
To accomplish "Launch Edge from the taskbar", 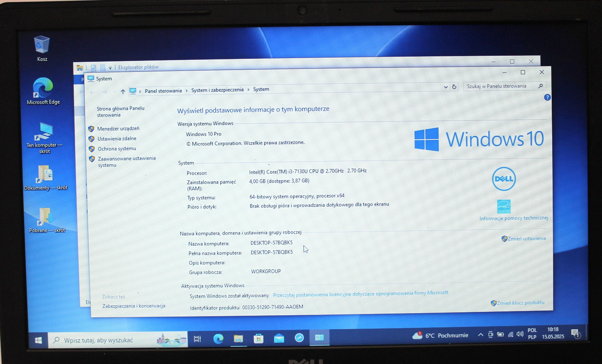I will [x=218, y=339].
